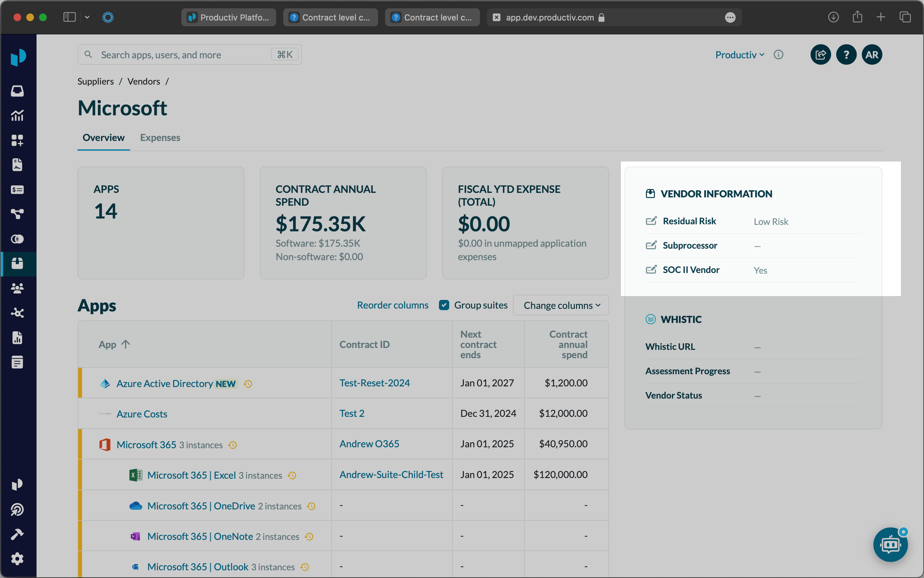Click the Reorder columns link

[392, 305]
